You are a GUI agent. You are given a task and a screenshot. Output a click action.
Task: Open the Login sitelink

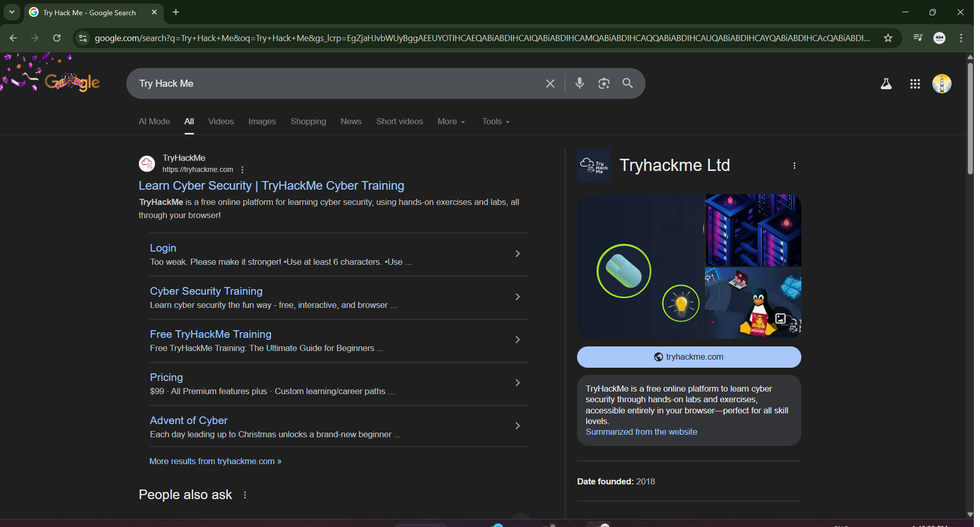[163, 248]
